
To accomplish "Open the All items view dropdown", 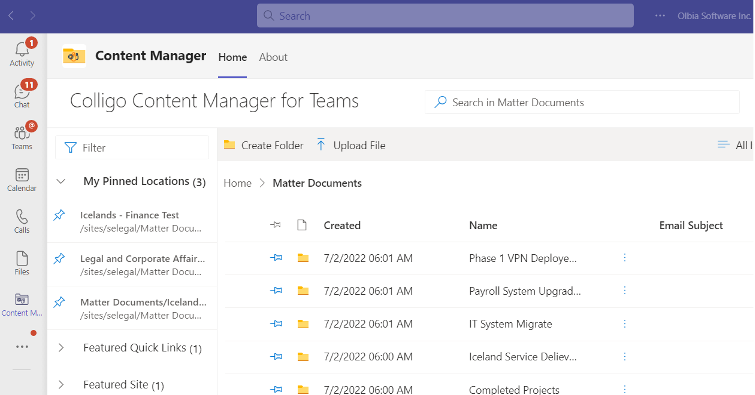I will click(x=735, y=145).
